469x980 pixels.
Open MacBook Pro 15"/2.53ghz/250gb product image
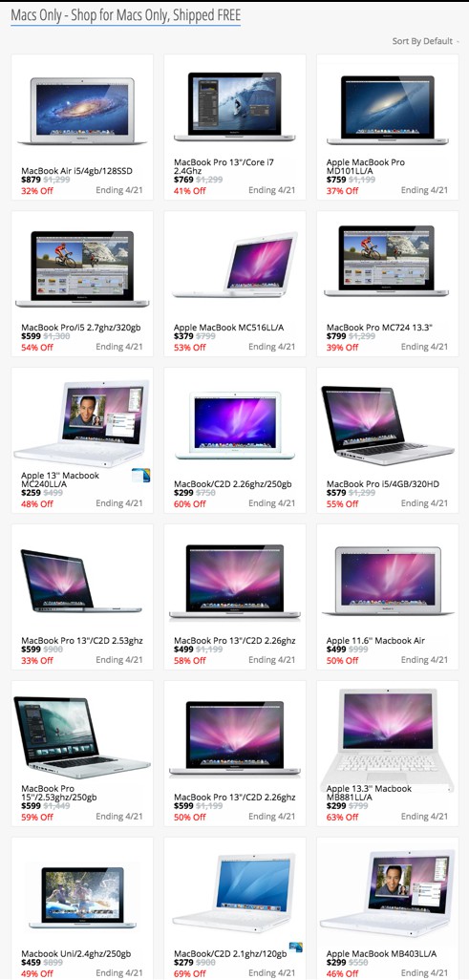tap(82, 737)
